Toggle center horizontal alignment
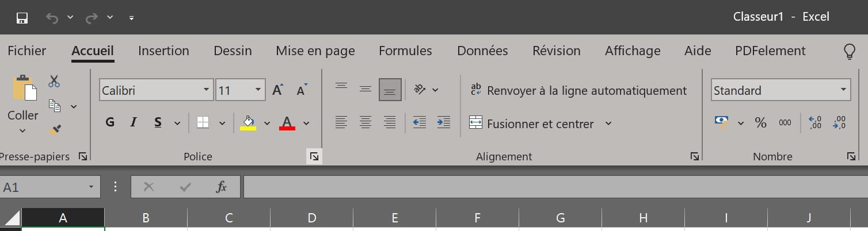Image resolution: width=868 pixels, height=231 pixels. coord(366,122)
